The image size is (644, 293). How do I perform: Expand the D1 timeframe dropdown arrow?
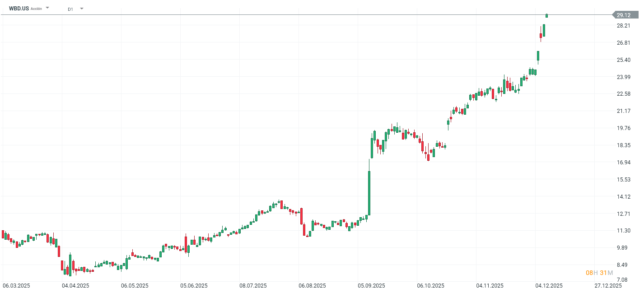(x=82, y=8)
